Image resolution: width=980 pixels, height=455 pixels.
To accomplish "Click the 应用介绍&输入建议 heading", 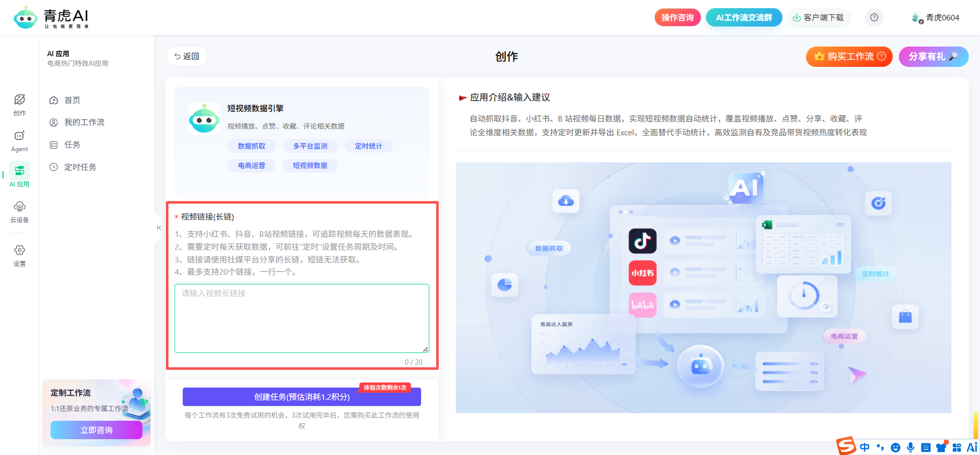I will [x=510, y=97].
